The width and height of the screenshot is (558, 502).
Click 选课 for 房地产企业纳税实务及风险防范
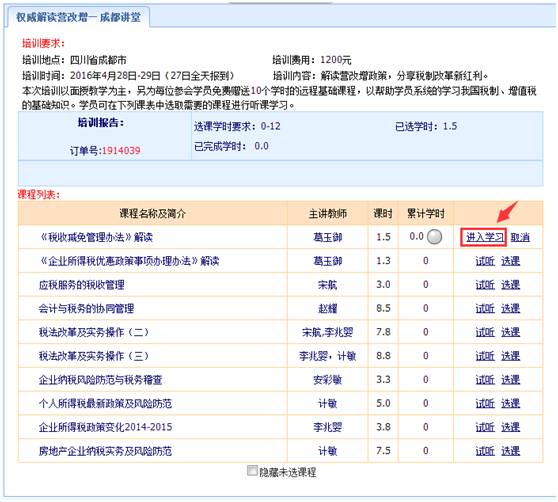click(x=511, y=451)
